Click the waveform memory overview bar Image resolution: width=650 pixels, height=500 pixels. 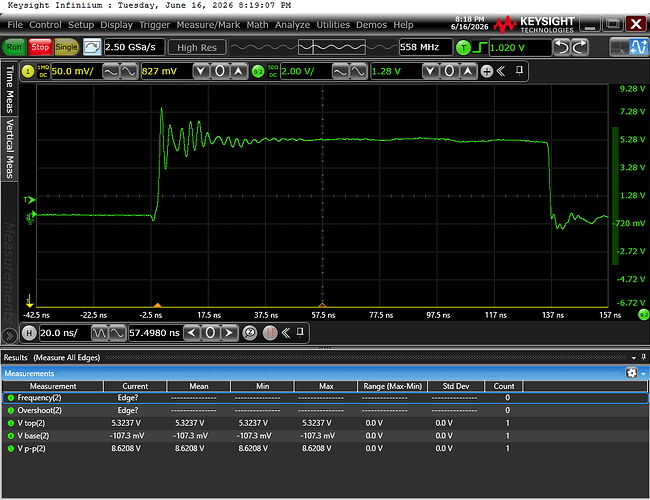point(312,47)
